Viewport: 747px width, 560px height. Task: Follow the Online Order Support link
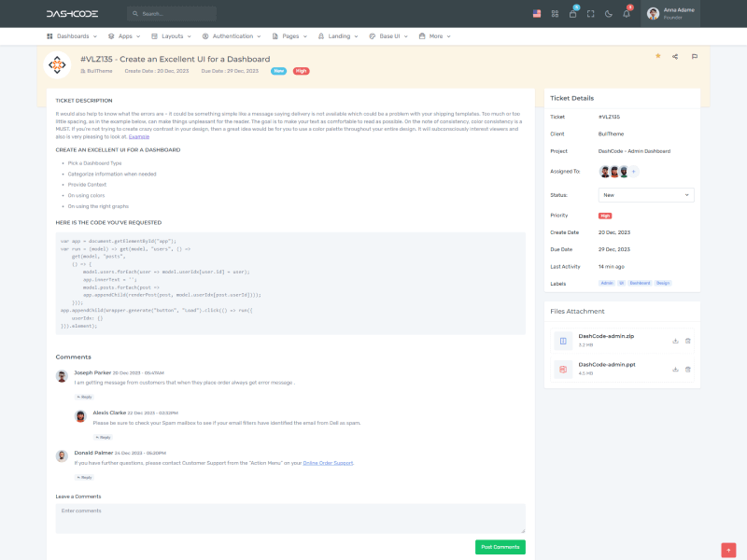click(328, 463)
